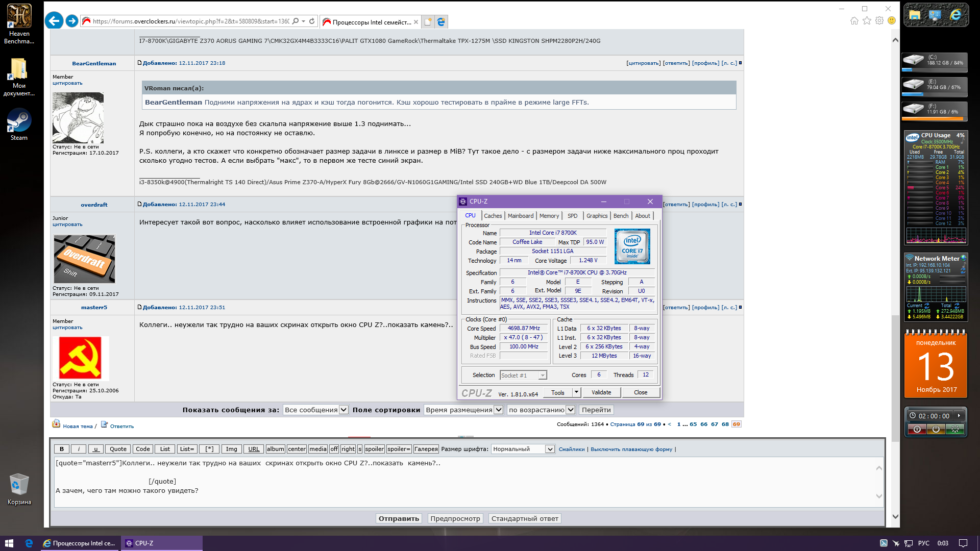This screenshot has height=551, width=980.
Task: Open the IE settings gear icon
Action: coord(879,20)
